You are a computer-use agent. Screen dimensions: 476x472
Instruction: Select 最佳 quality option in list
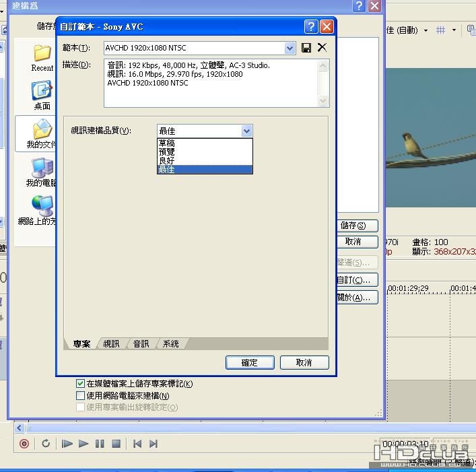tap(205, 170)
